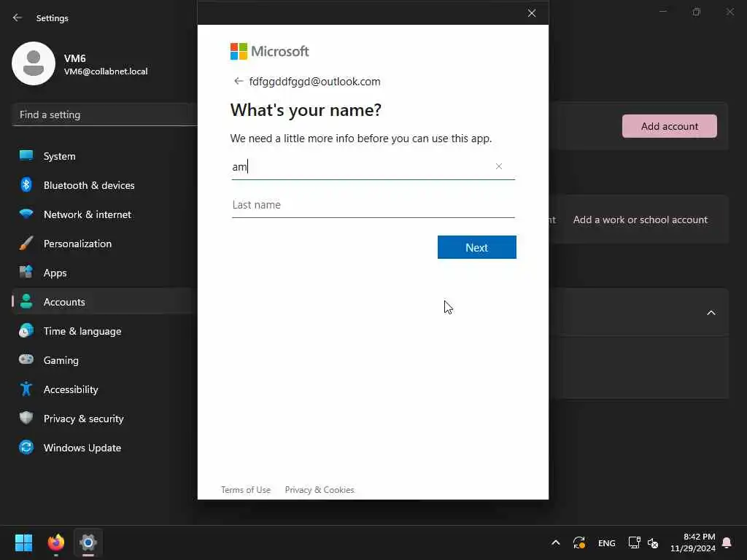The width and height of the screenshot is (747, 560).
Task: Click the Network & internet wifi icon
Action: point(26,214)
